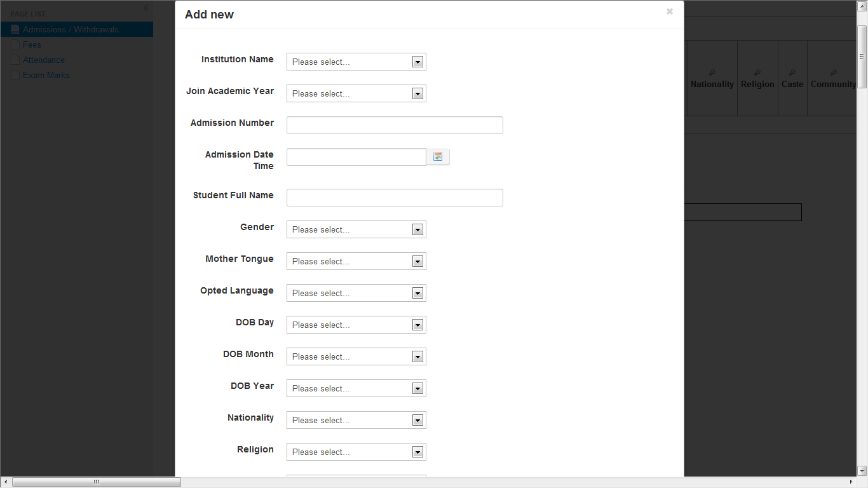Close the Add new dialog
868x488 pixels.
(669, 11)
